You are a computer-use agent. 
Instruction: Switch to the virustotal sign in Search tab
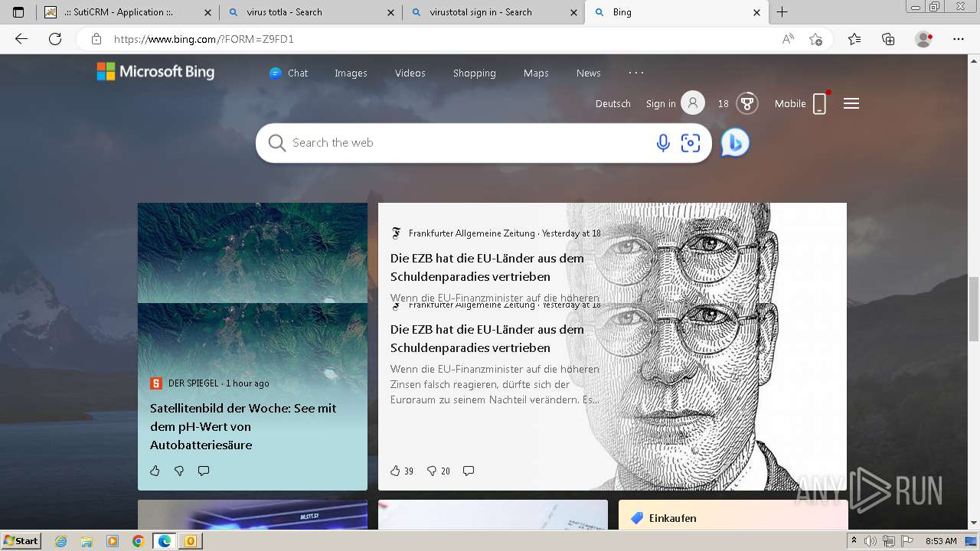click(x=493, y=12)
